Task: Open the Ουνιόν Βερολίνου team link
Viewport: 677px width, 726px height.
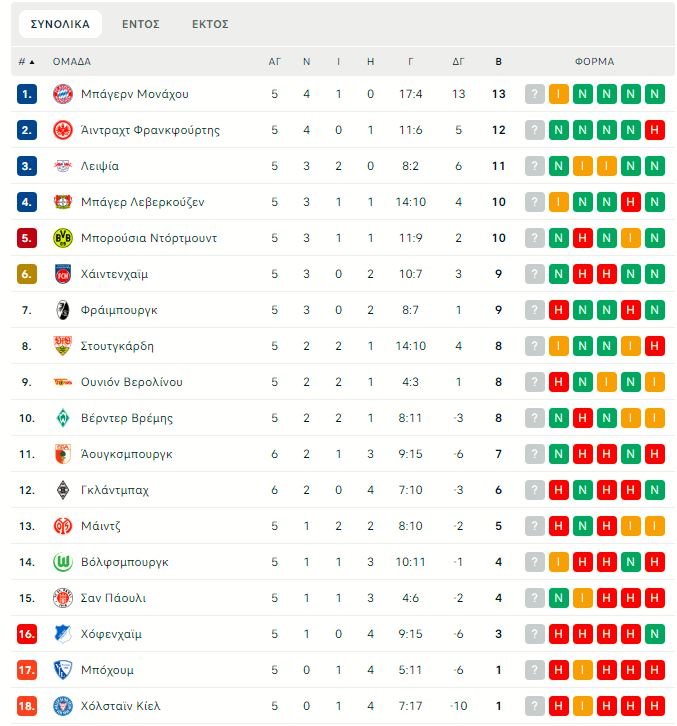Action: (131, 382)
